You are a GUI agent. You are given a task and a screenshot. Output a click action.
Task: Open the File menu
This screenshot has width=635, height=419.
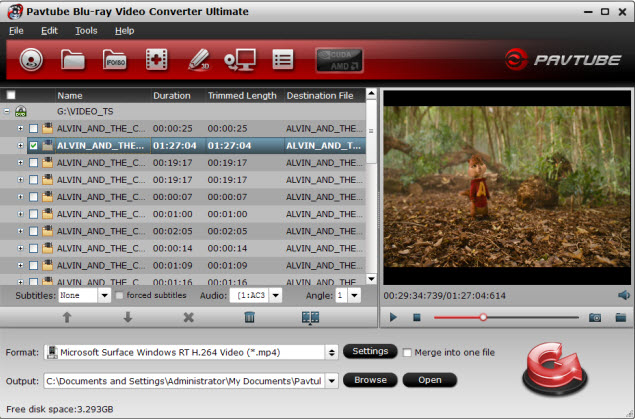16,31
